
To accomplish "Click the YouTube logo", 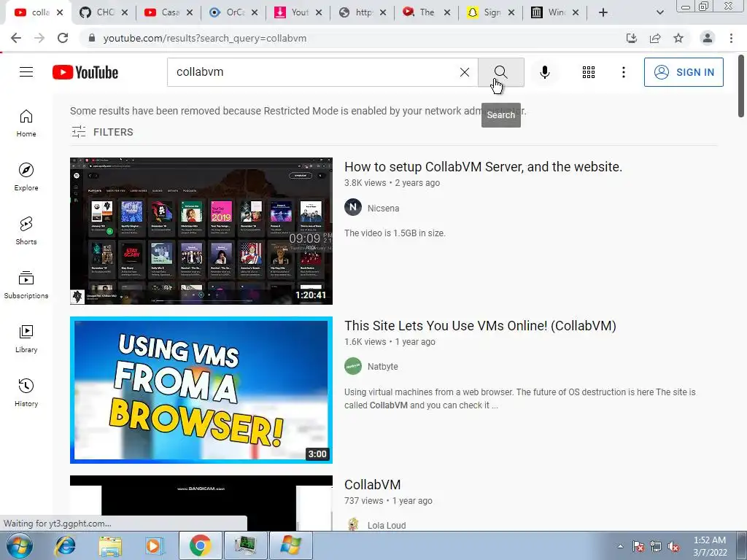I will (85, 72).
